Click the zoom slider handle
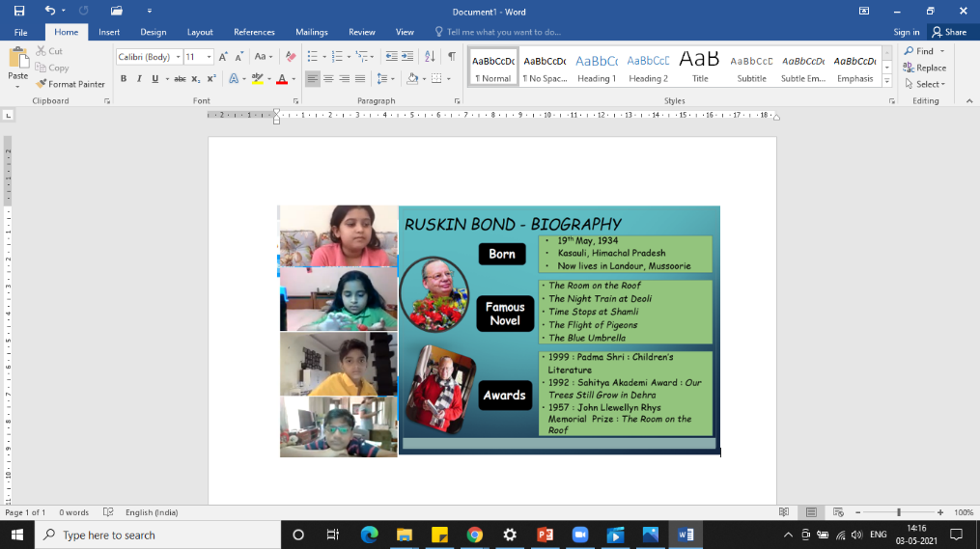The image size is (980, 549). [899, 512]
